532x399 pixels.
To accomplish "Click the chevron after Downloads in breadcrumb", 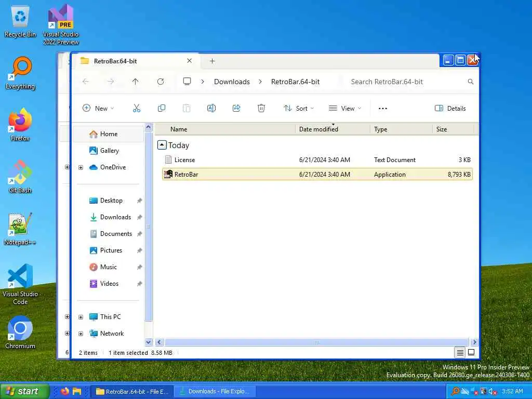I will 260,82.
